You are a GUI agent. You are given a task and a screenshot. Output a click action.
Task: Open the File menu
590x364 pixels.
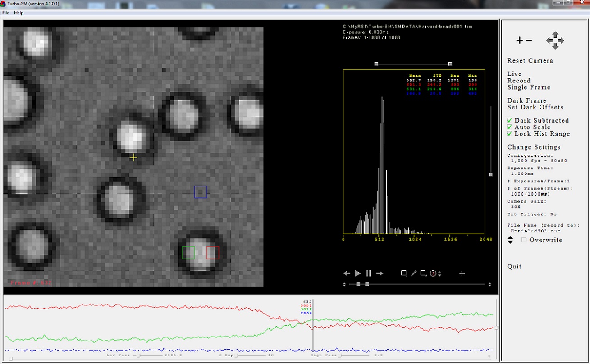(5, 13)
